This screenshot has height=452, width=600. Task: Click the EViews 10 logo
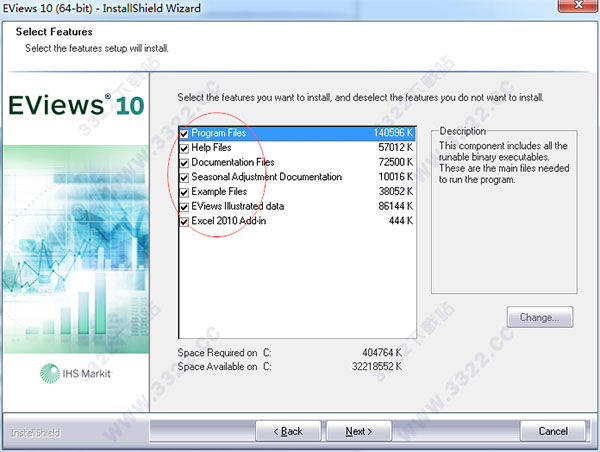point(76,105)
